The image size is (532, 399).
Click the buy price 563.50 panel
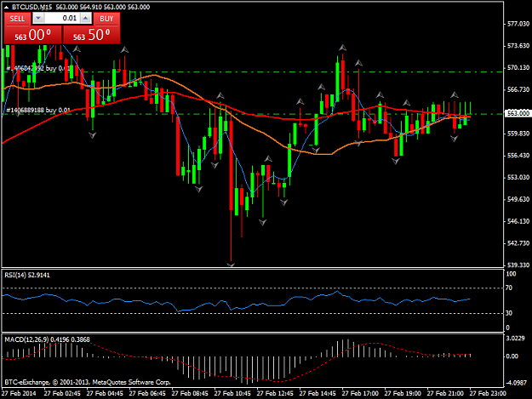[92, 35]
